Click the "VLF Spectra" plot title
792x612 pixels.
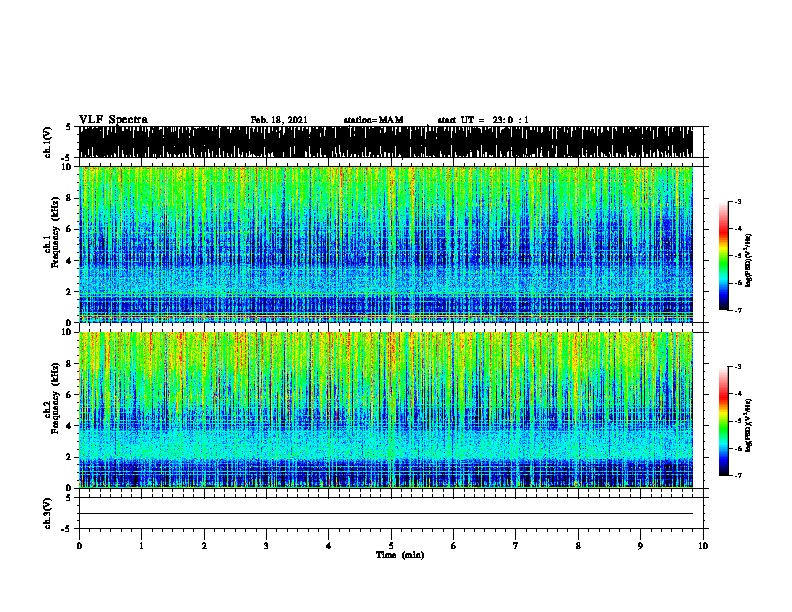click(x=113, y=120)
